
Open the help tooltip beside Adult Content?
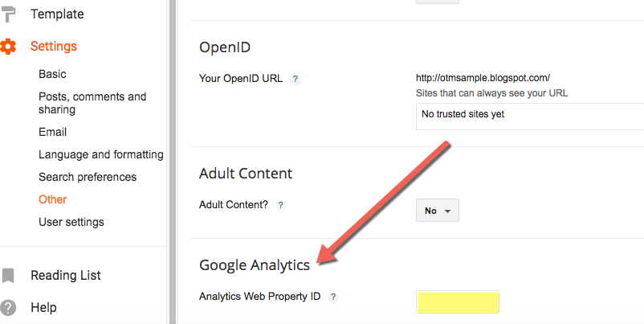[x=280, y=205]
